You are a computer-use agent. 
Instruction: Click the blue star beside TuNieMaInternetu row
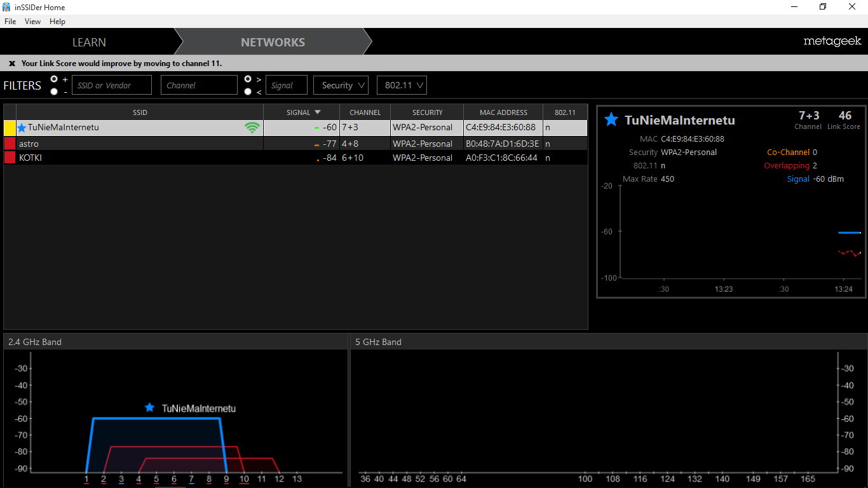tap(22, 128)
